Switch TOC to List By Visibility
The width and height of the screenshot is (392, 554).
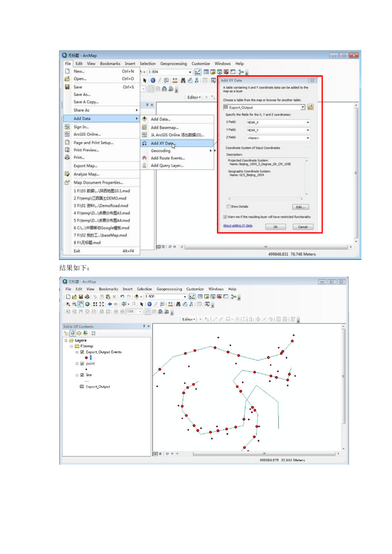click(79, 333)
